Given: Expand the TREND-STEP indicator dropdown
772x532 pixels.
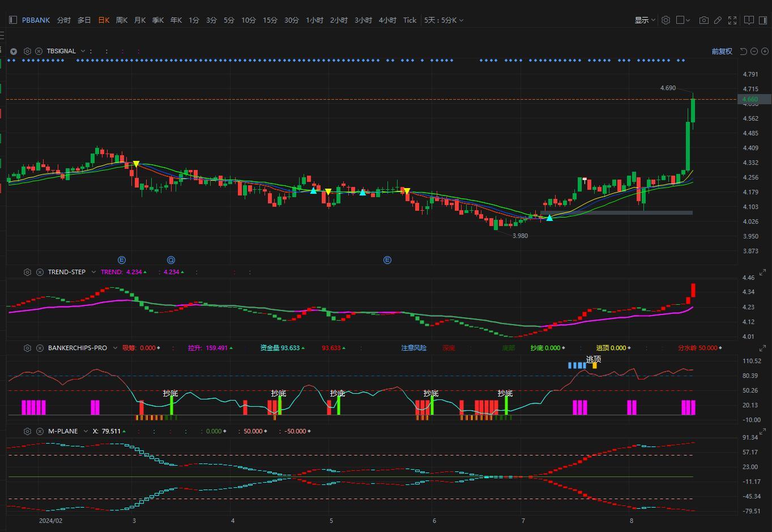Looking at the screenshot, I should (x=93, y=272).
